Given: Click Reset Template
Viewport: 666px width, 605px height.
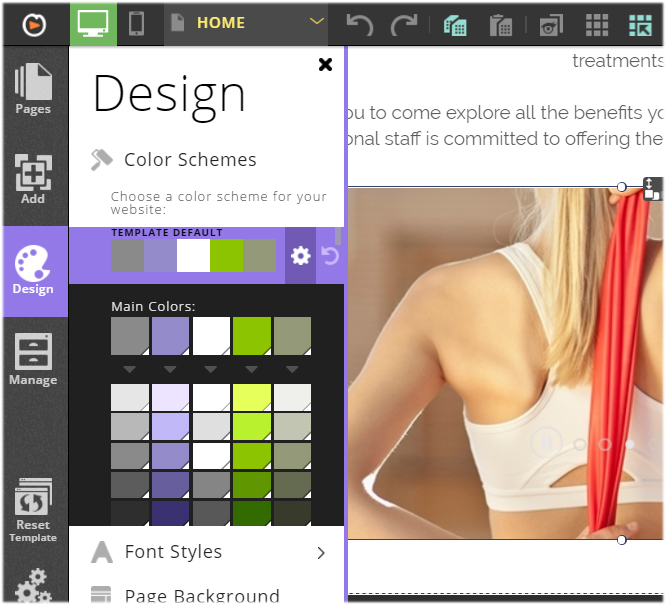Looking at the screenshot, I should [x=33, y=511].
